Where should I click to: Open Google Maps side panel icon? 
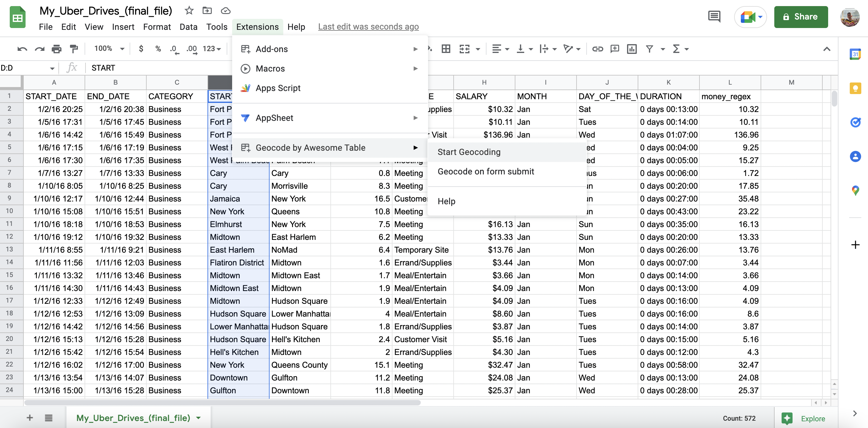[855, 190]
